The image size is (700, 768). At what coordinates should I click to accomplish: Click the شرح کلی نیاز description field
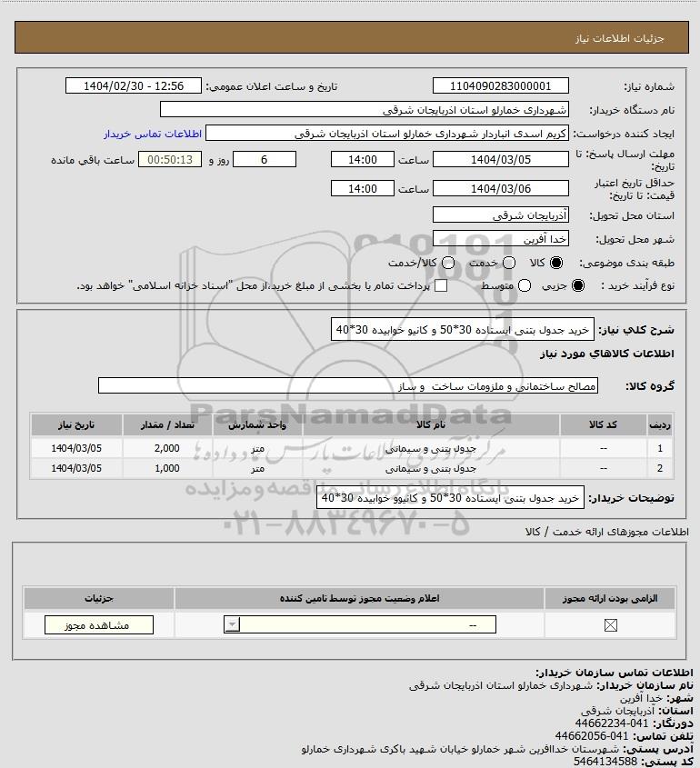(463, 330)
